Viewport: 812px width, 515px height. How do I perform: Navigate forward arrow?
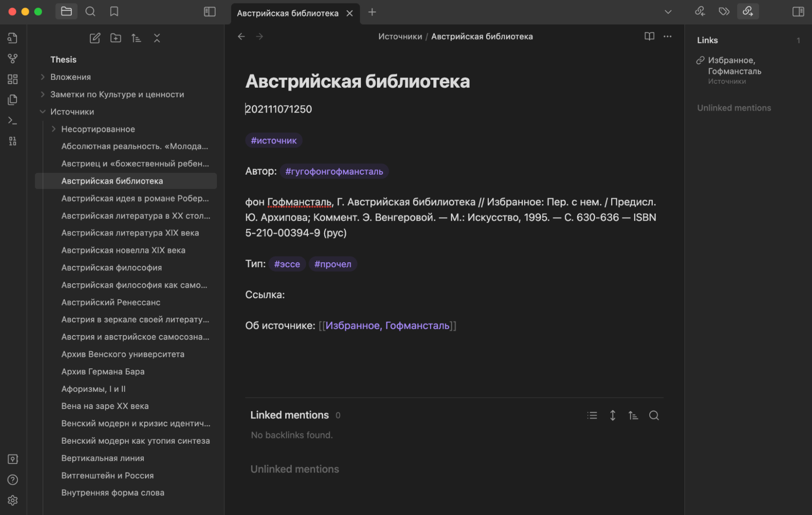click(260, 36)
